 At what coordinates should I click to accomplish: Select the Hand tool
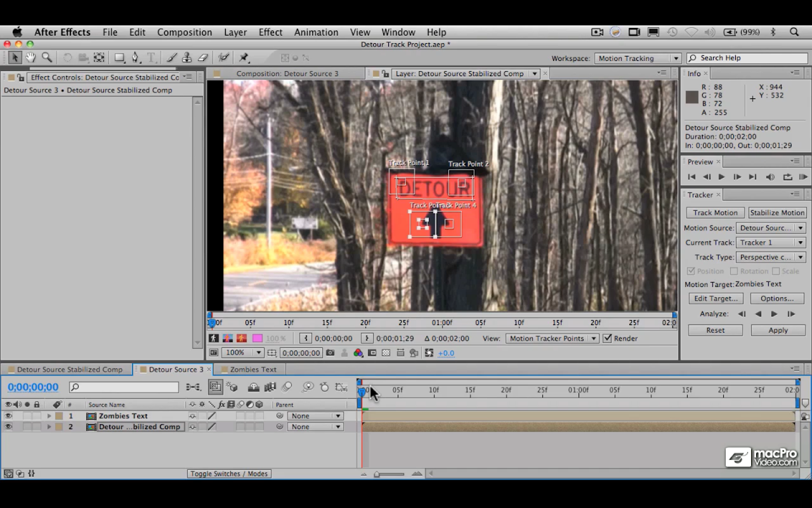tap(30, 58)
